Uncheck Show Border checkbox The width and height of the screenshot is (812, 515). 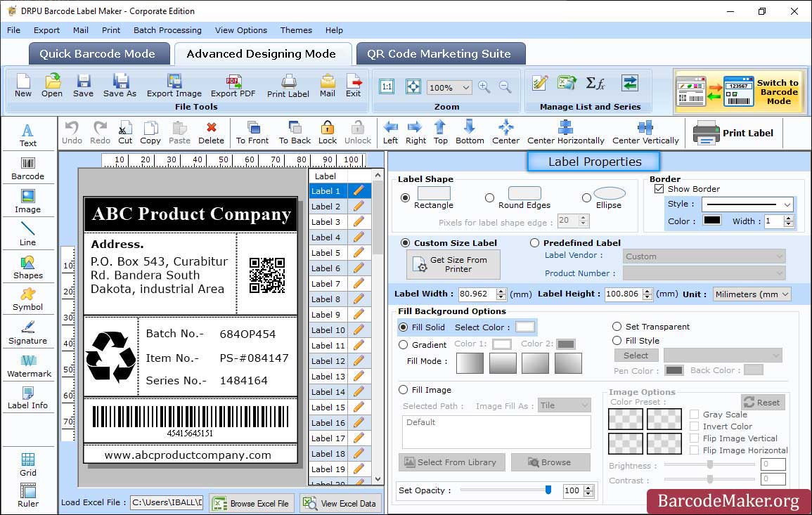(x=659, y=189)
